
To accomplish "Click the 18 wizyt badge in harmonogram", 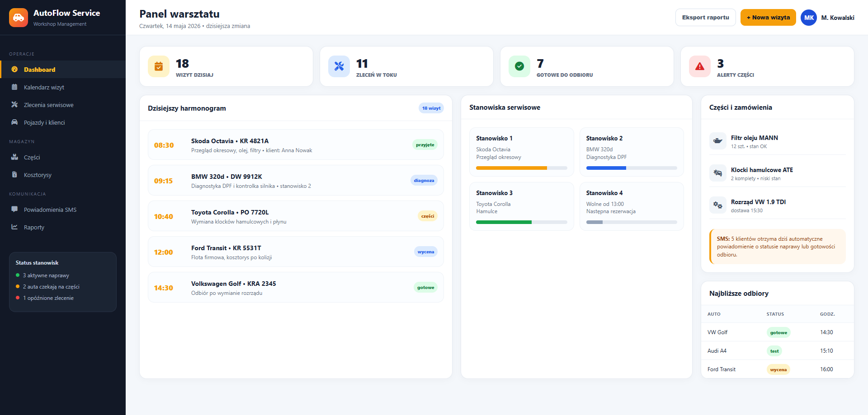I will click(x=431, y=108).
